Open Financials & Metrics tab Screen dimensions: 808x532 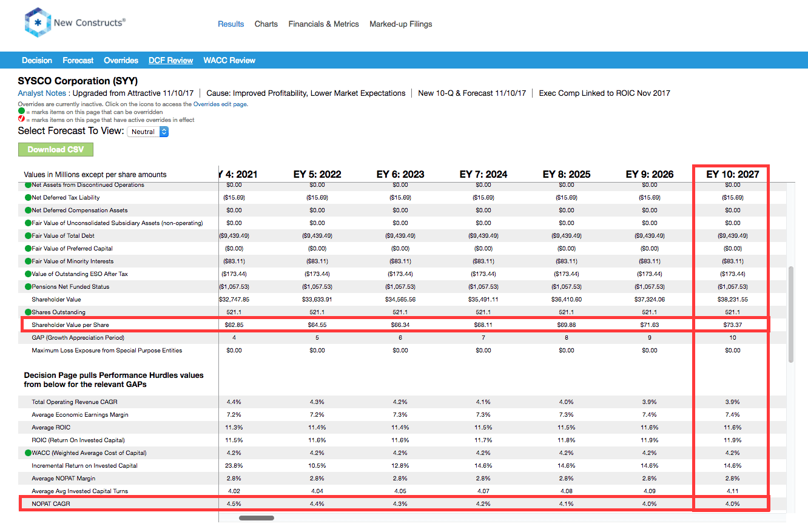(324, 24)
